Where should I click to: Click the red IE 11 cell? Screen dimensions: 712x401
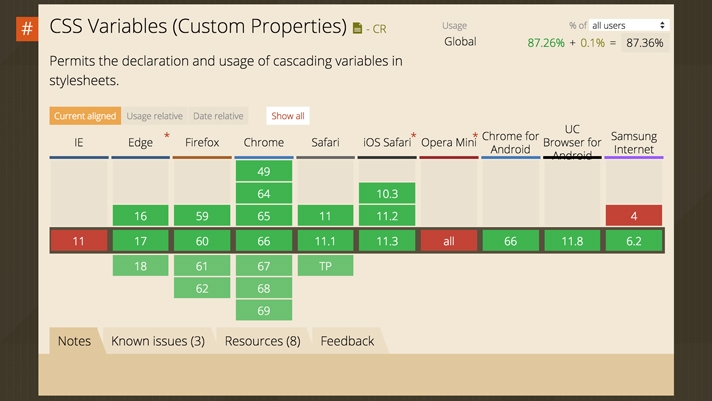pyautogui.click(x=79, y=241)
